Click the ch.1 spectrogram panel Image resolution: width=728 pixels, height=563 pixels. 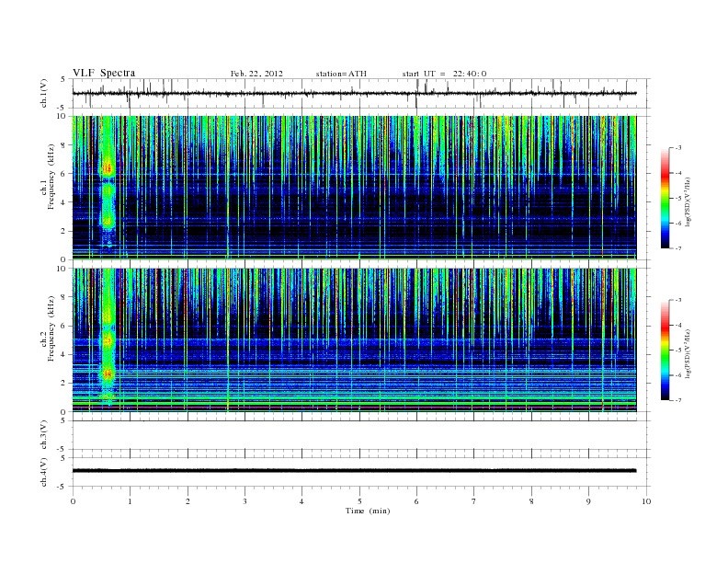coord(354,188)
